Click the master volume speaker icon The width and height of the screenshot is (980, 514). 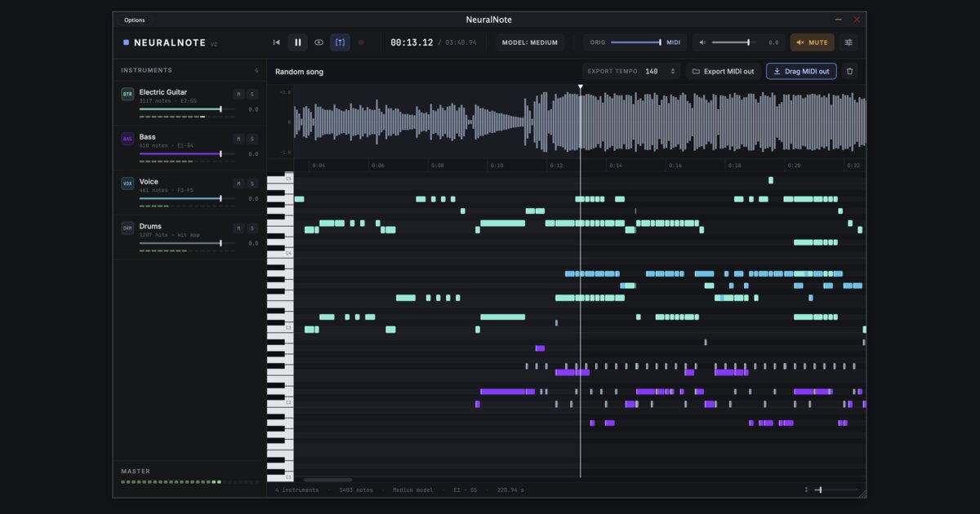[702, 42]
